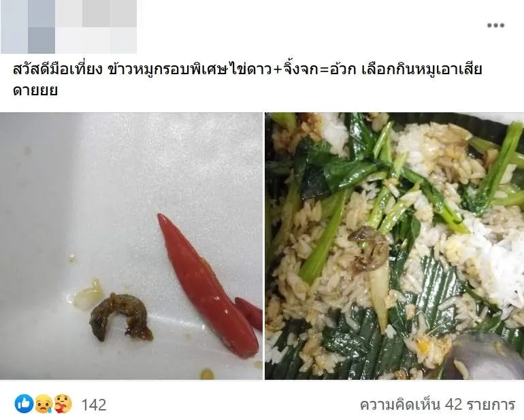Click the caption line starting สวัสดีมื้อเที่ยง

point(247,69)
